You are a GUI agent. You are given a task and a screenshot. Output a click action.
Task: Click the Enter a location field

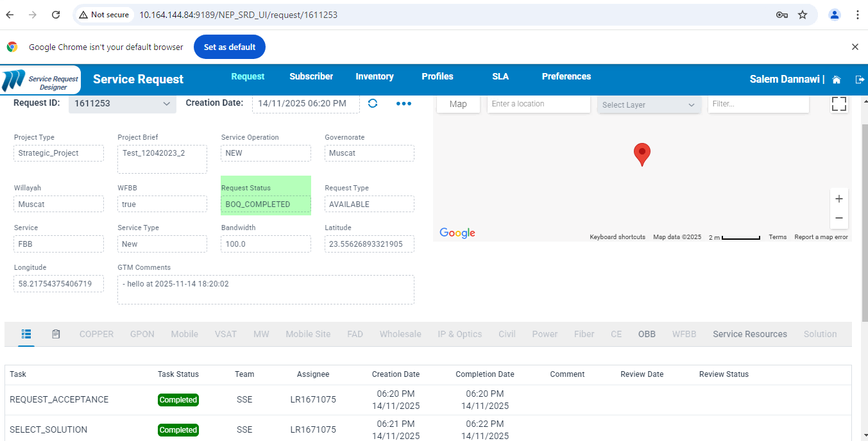tap(538, 104)
